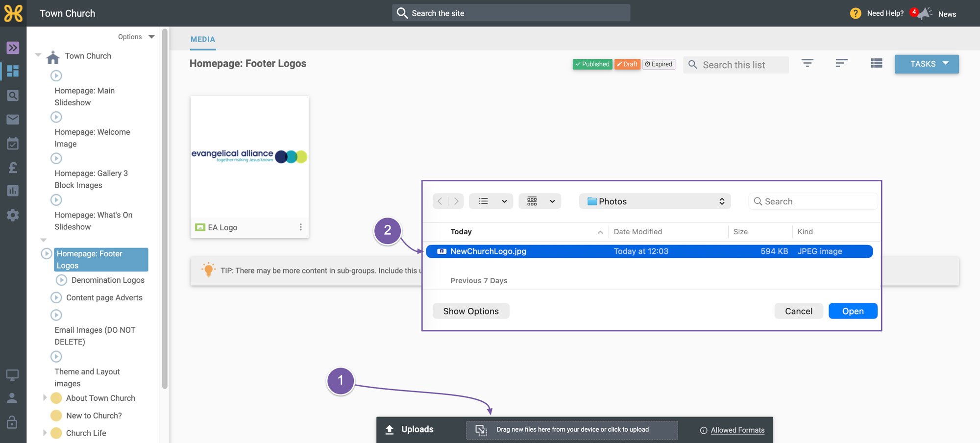Click the file dialog Search field
980x443 pixels.
coord(813,201)
